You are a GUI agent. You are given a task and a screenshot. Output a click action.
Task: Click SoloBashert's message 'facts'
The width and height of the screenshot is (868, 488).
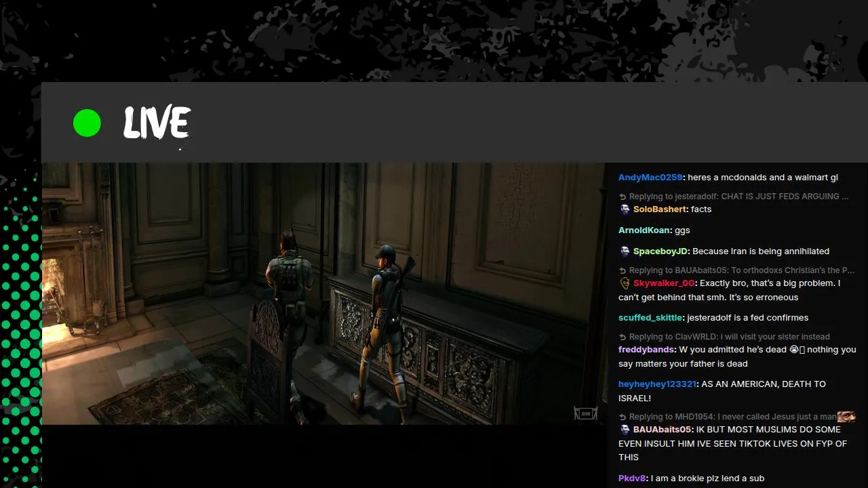click(701, 209)
